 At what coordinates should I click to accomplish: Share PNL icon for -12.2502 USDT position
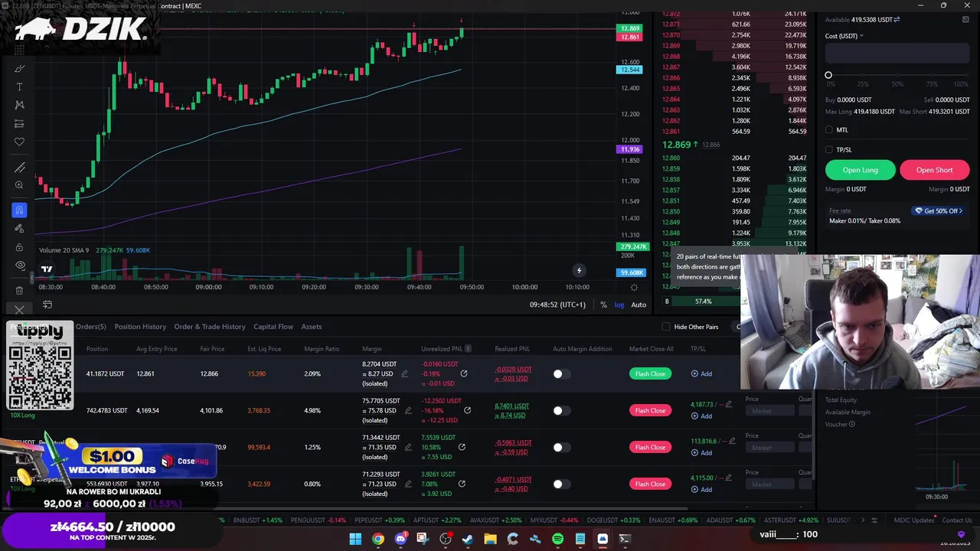coord(467,410)
